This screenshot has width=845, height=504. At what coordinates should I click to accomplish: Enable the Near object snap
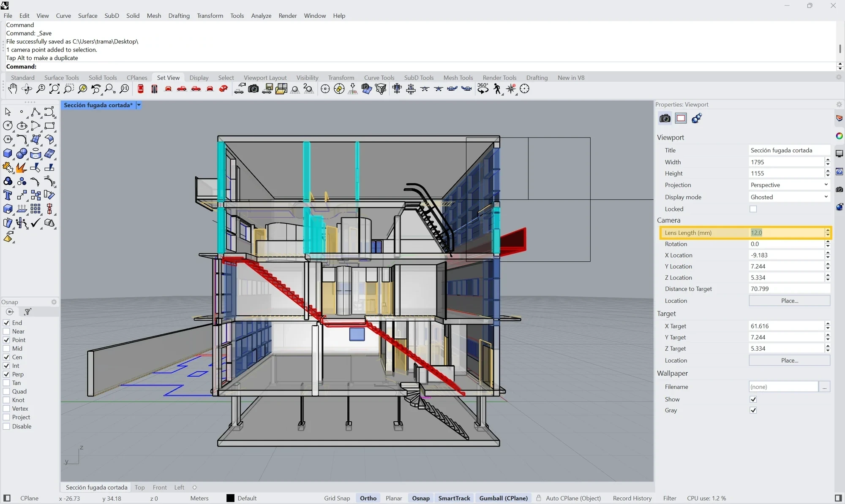pos(6,331)
